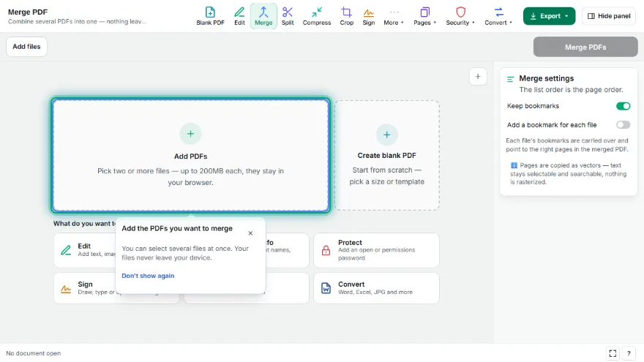Click the Convert card title
This screenshot has height=362, width=644.
(x=351, y=284)
